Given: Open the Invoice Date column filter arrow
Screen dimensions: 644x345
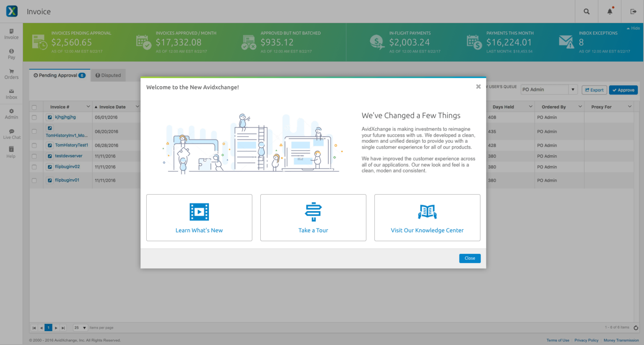Looking at the screenshot, I should 138,107.
